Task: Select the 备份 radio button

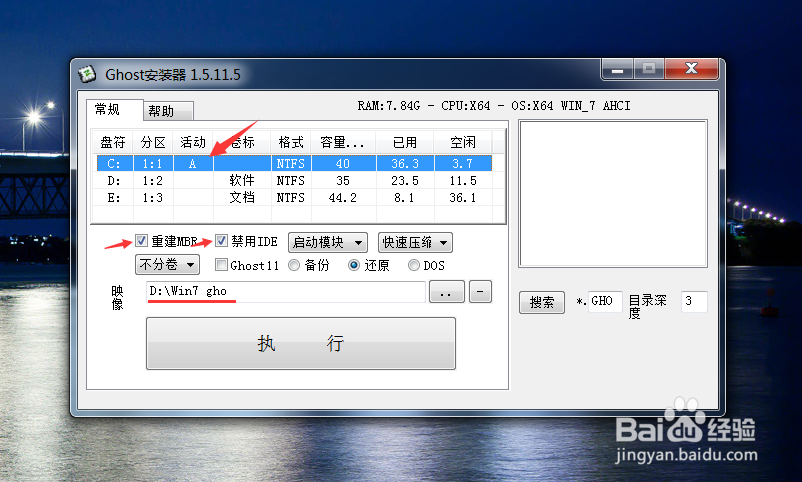Action: (x=294, y=265)
